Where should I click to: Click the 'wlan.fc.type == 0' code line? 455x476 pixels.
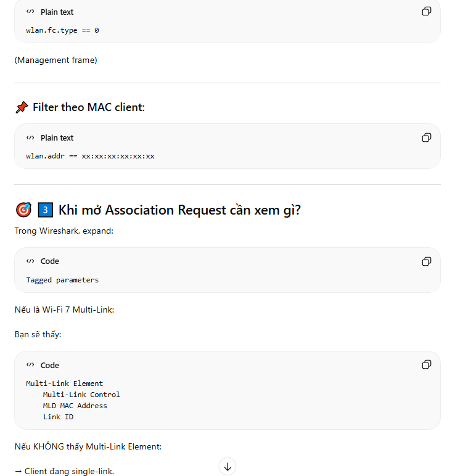pos(62,30)
